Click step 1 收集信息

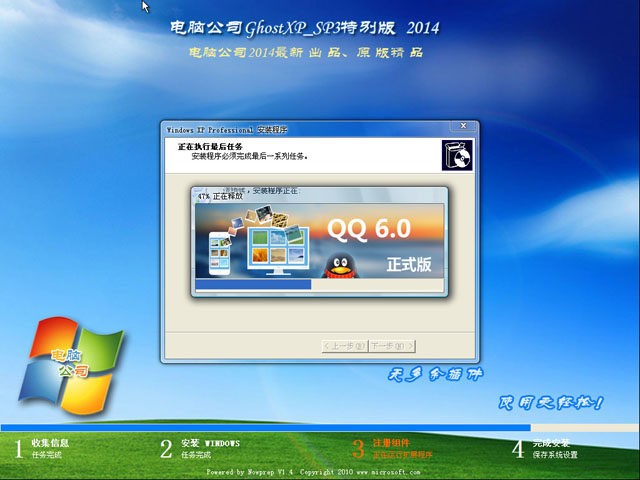click(50, 443)
